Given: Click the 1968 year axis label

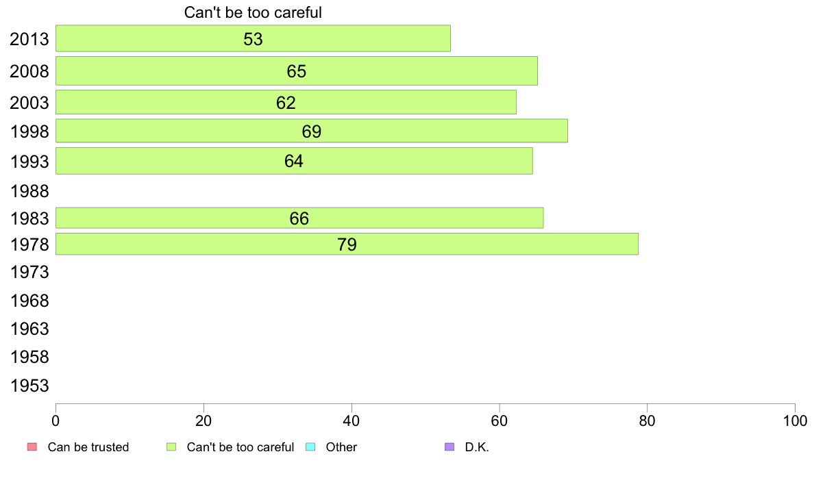Looking at the screenshot, I should tap(29, 301).
